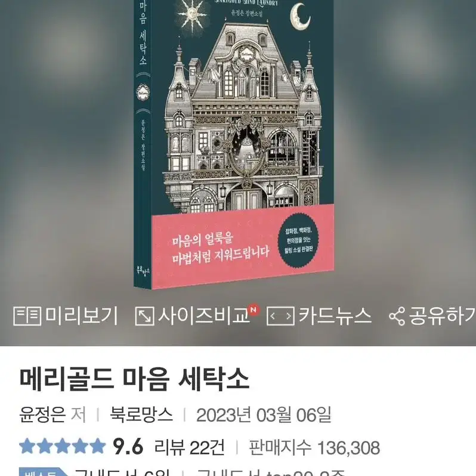The width and height of the screenshot is (476, 476).
Task: View the 리뷰 22건 reviews
Action: tap(190, 447)
